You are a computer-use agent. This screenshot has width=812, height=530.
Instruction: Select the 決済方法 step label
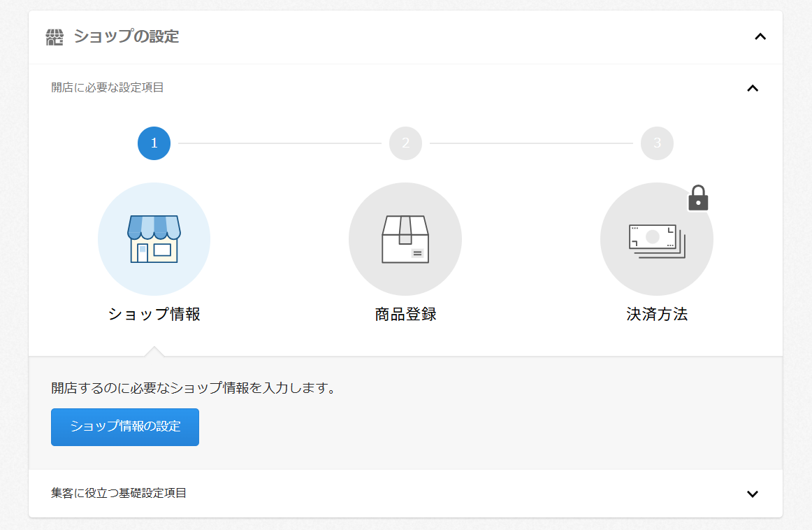(655, 315)
